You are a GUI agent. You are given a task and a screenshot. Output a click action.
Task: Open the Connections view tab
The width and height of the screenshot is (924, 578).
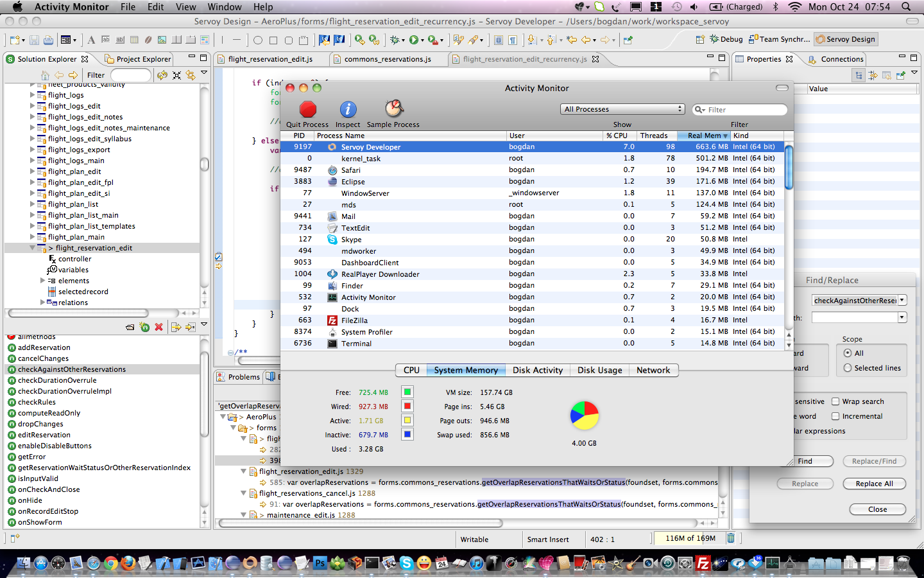coord(836,59)
